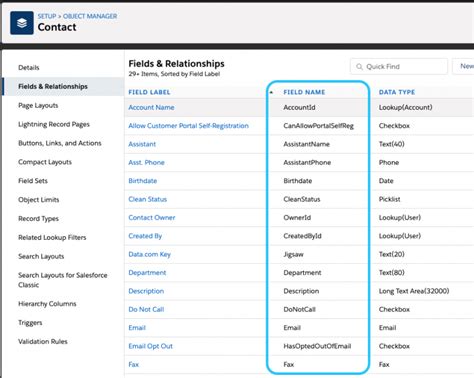The height and width of the screenshot is (378, 474).
Task: Open the Birthdate field link
Action: (x=143, y=181)
